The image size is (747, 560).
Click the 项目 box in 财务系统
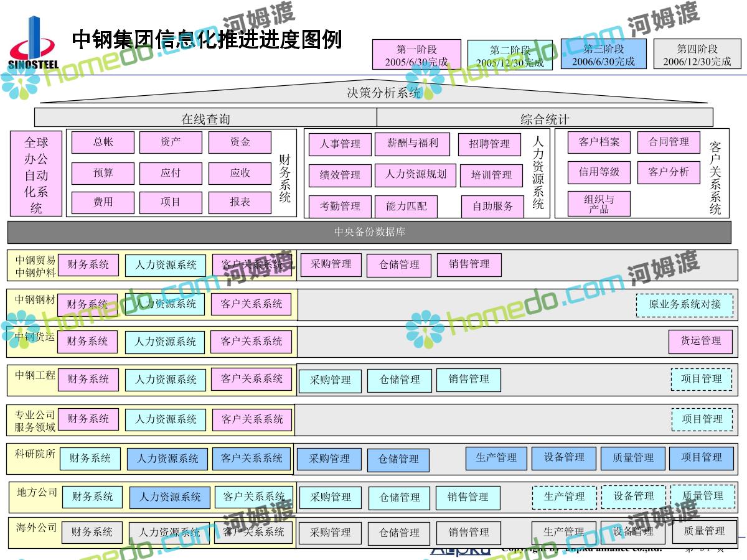point(171,203)
